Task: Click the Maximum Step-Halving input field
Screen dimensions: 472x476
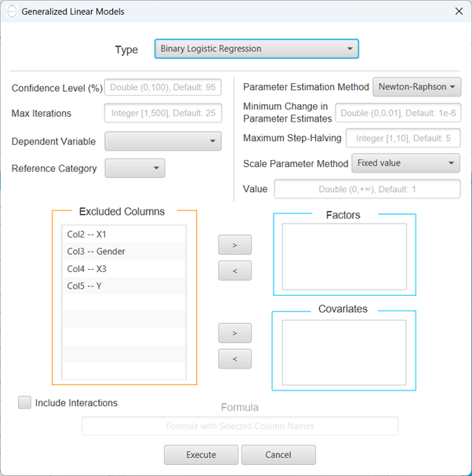Action: click(403, 138)
